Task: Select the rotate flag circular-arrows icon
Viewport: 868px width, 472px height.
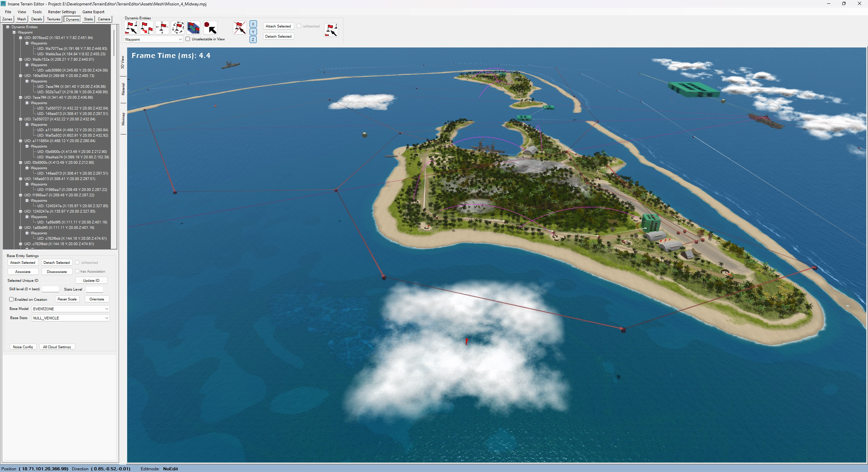Action: coord(178,28)
